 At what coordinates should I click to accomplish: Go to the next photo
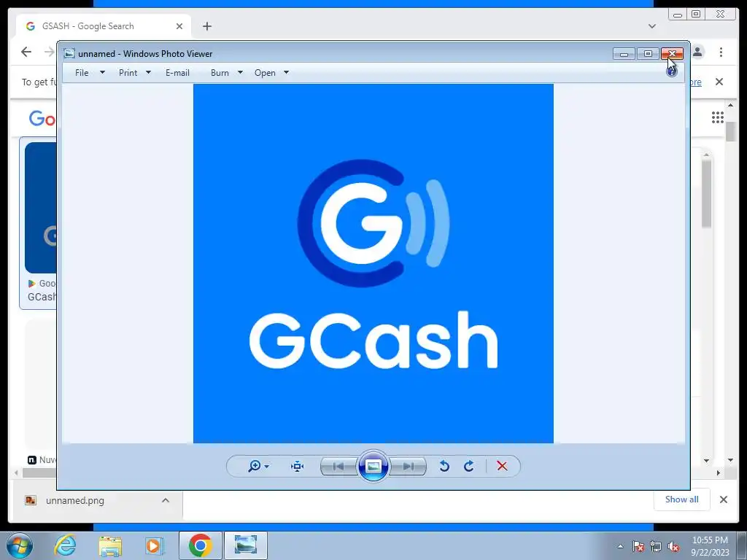(408, 466)
